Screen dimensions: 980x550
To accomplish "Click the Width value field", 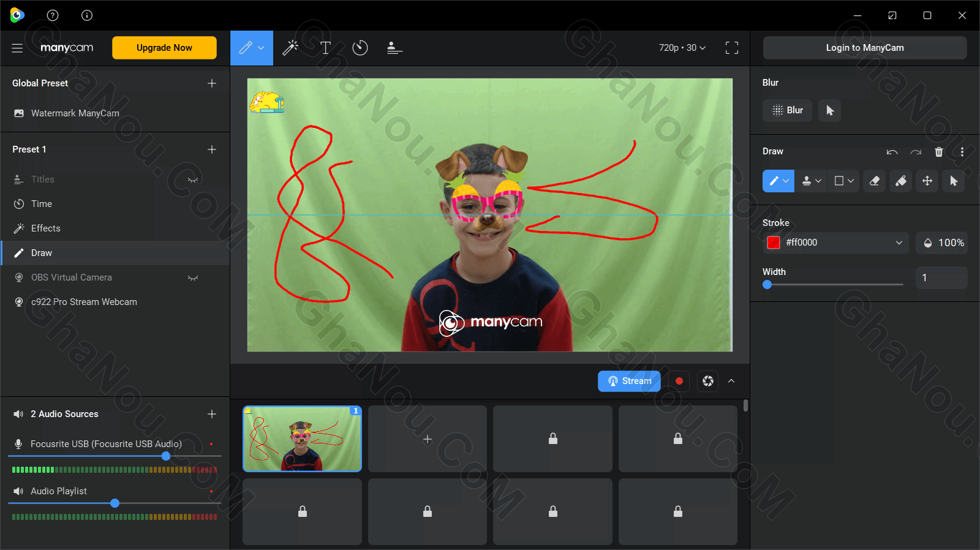I will pyautogui.click(x=942, y=278).
